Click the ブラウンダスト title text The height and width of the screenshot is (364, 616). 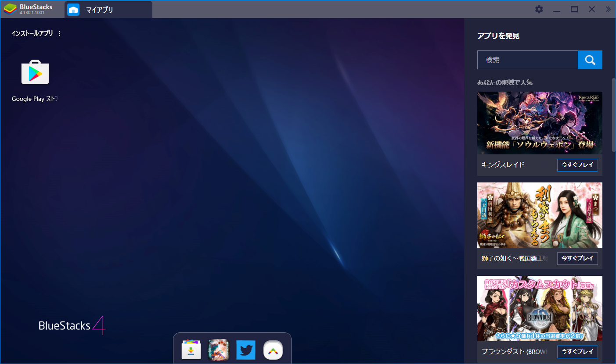coord(514,352)
